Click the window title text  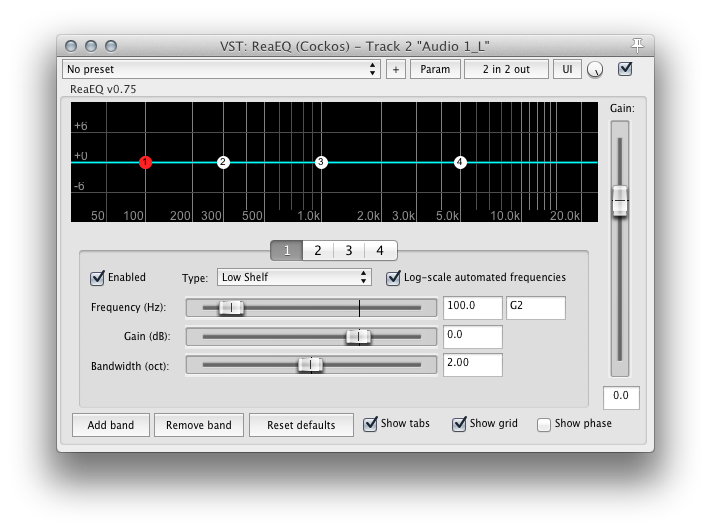355,46
